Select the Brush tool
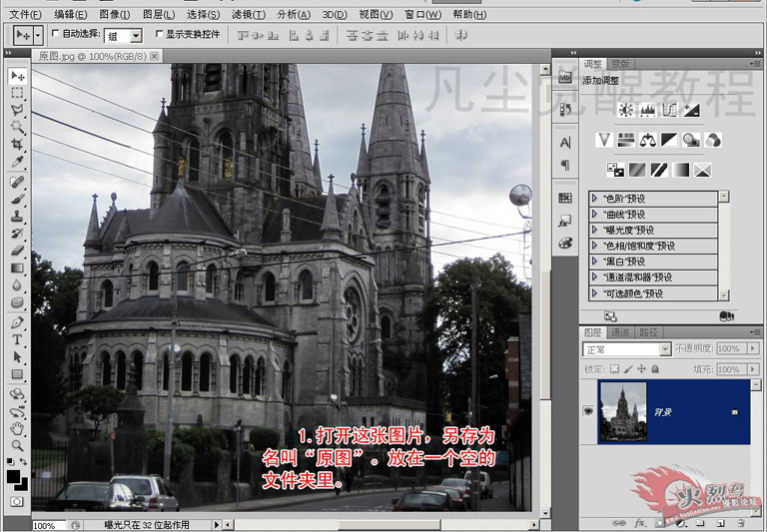 click(x=18, y=199)
